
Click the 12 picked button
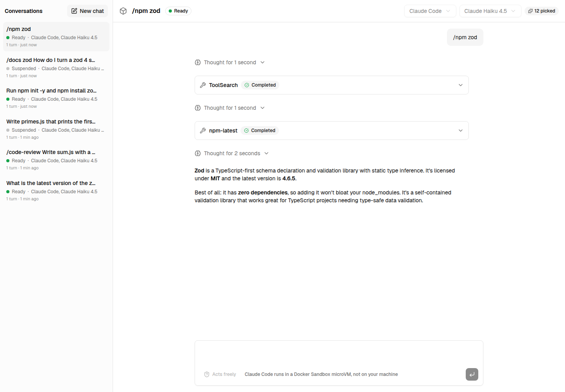click(541, 11)
